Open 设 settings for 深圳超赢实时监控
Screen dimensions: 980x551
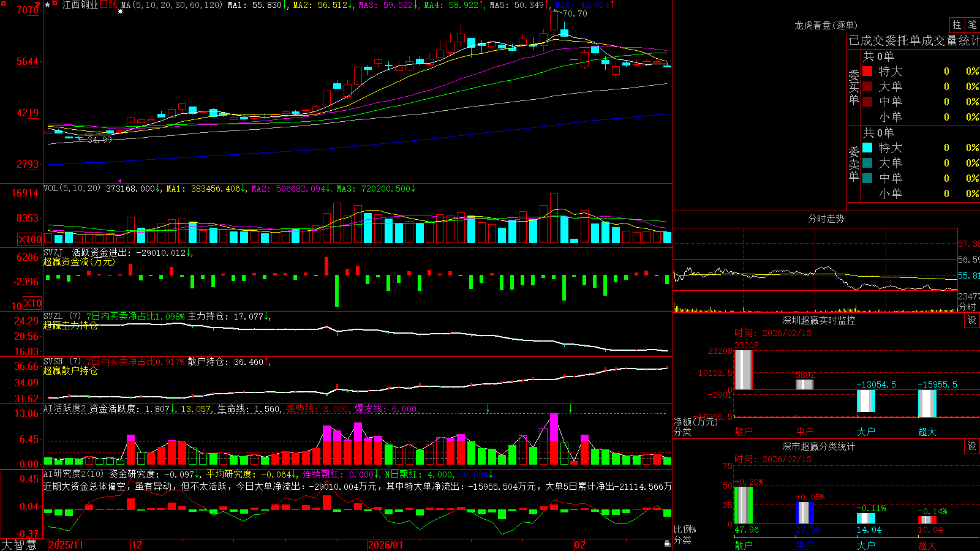(x=972, y=320)
